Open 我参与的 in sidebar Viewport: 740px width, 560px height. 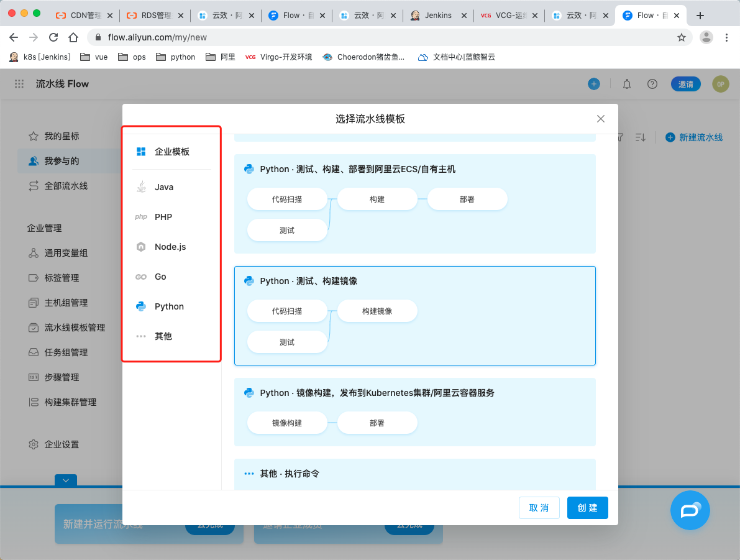(54, 161)
